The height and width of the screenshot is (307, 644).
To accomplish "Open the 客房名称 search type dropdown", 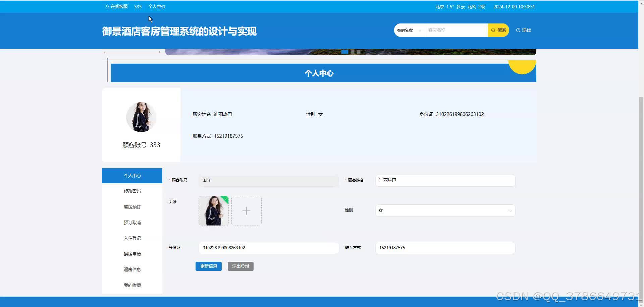I will (409, 30).
